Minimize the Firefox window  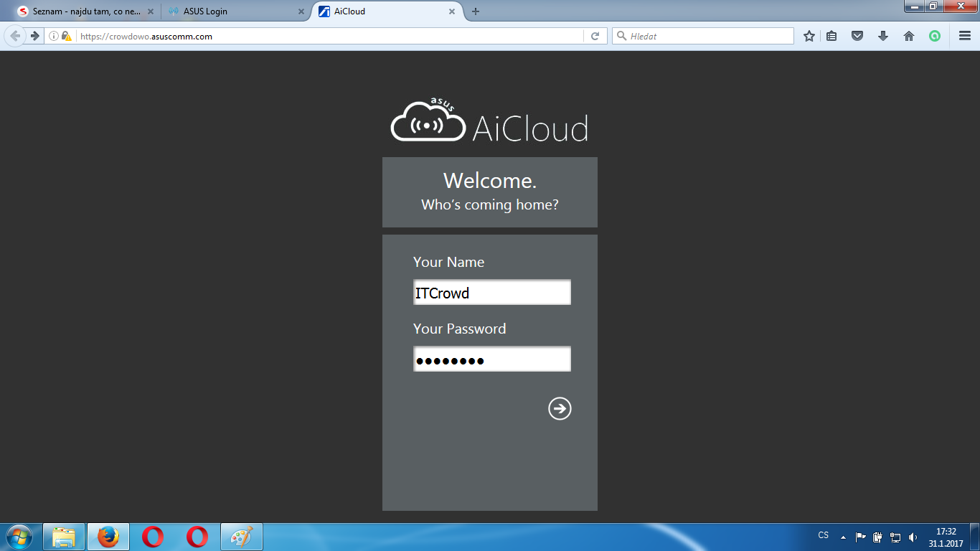coord(914,6)
